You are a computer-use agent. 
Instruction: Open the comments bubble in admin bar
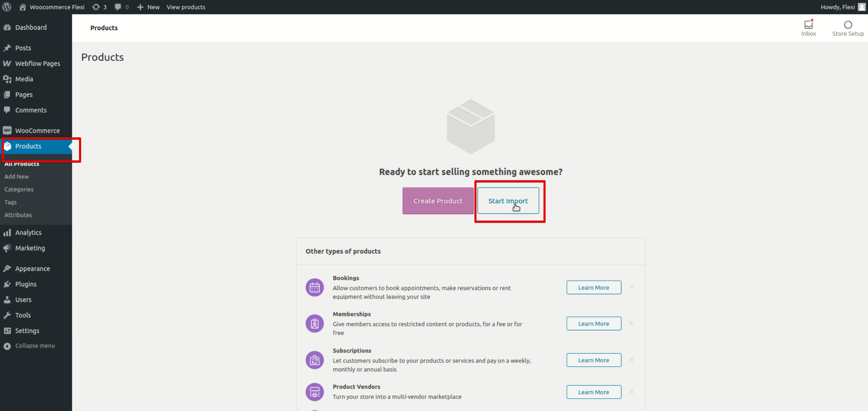pyautogui.click(x=118, y=7)
